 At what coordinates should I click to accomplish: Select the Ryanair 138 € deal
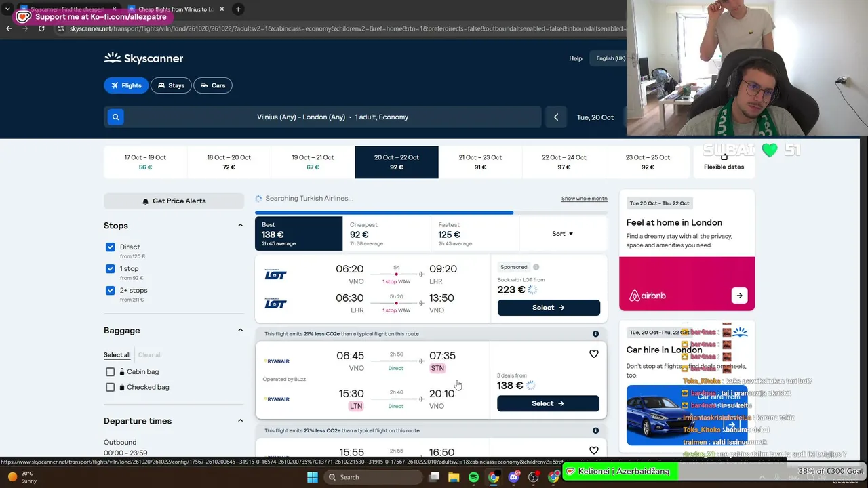[548, 403]
